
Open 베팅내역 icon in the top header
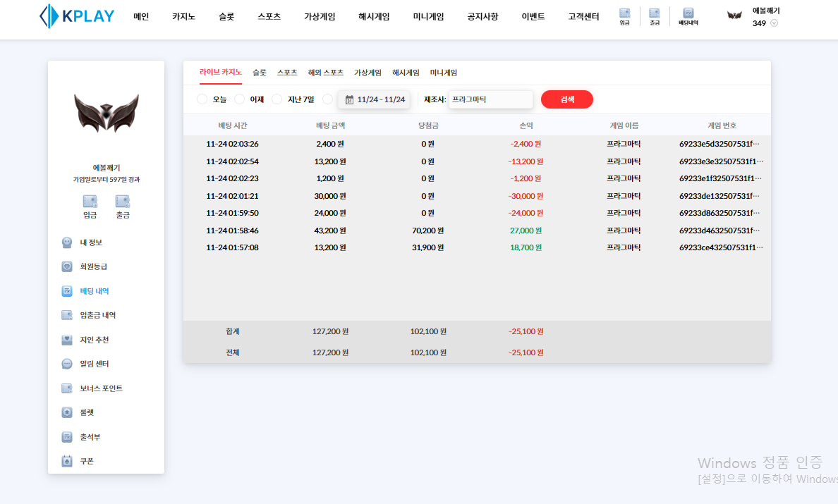688,16
